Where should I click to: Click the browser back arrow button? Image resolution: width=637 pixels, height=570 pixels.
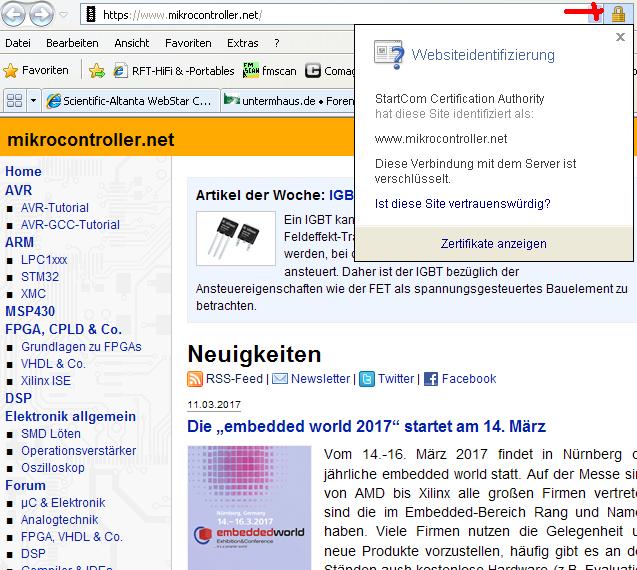pos(15,15)
